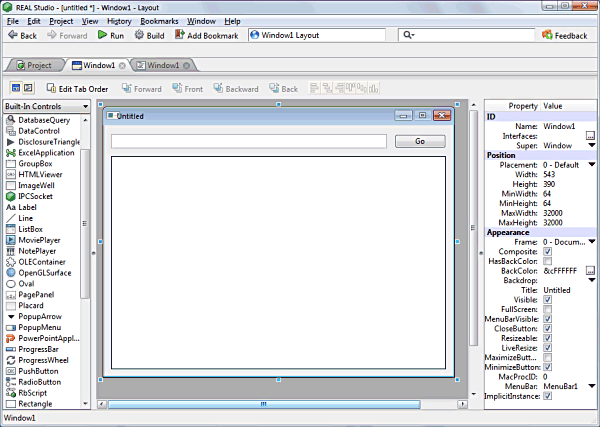The width and height of the screenshot is (600, 427).
Task: Click the Feedback button
Action: tap(565, 35)
